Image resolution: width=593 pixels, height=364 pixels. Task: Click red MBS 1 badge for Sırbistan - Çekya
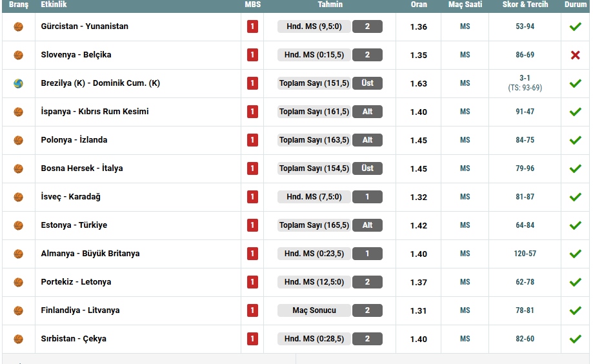[x=252, y=339]
